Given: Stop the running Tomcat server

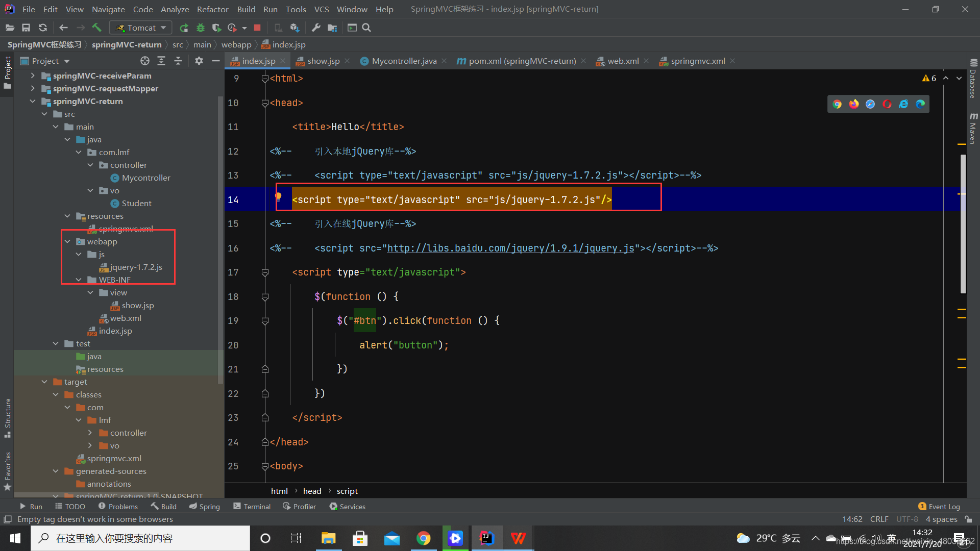Looking at the screenshot, I should (257, 28).
